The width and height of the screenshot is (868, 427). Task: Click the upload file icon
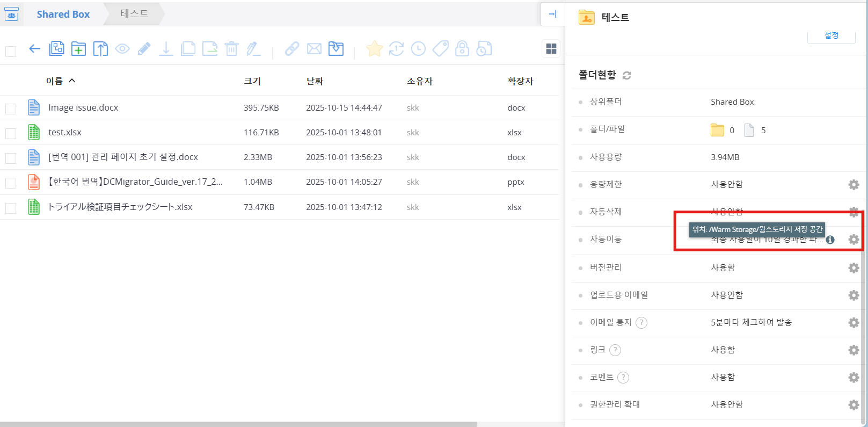[100, 49]
